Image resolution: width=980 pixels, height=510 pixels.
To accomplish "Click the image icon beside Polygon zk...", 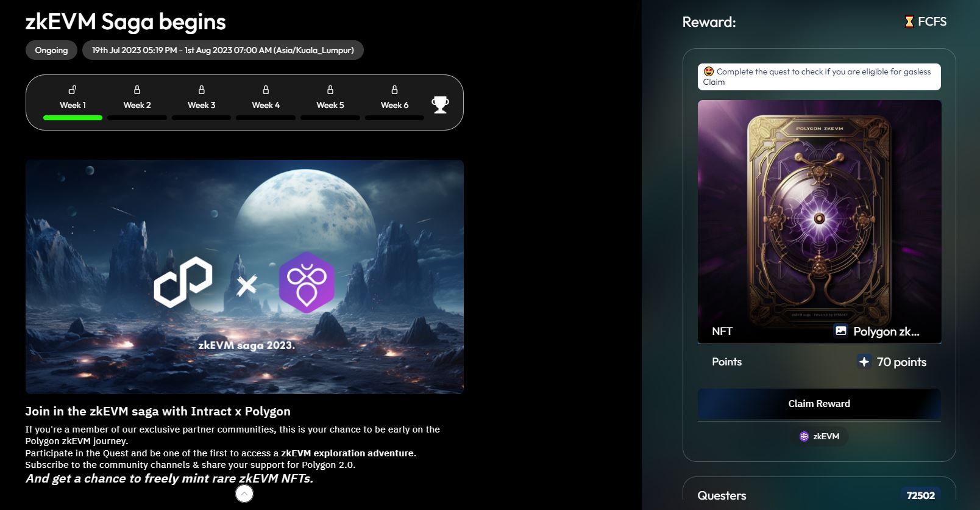I will point(841,331).
